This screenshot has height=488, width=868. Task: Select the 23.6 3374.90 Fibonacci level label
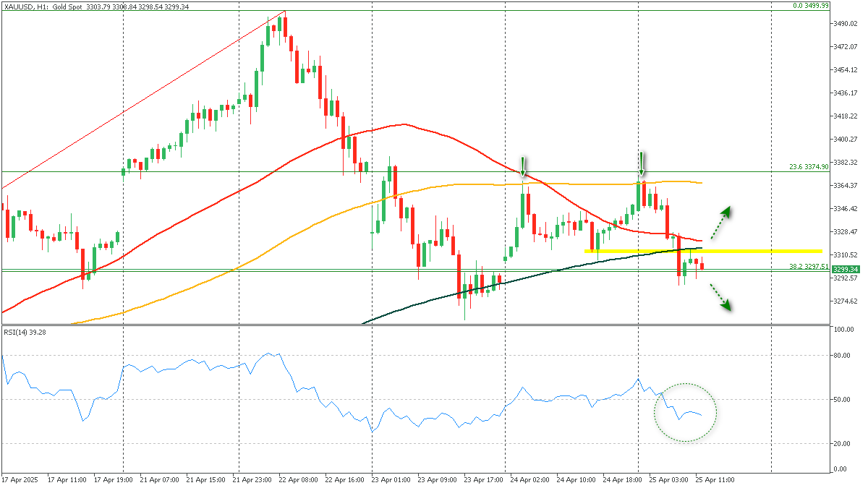click(x=809, y=166)
